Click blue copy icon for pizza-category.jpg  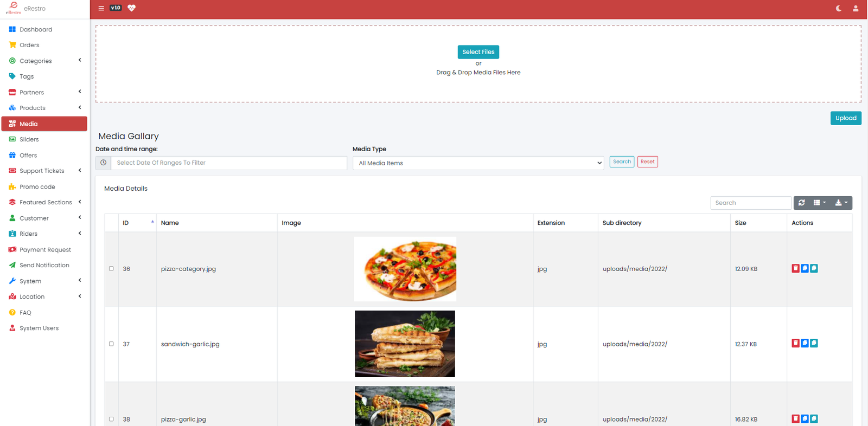tap(805, 268)
